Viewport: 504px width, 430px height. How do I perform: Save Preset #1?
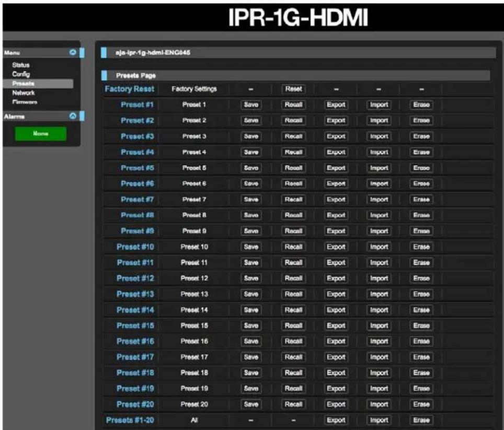251,104
